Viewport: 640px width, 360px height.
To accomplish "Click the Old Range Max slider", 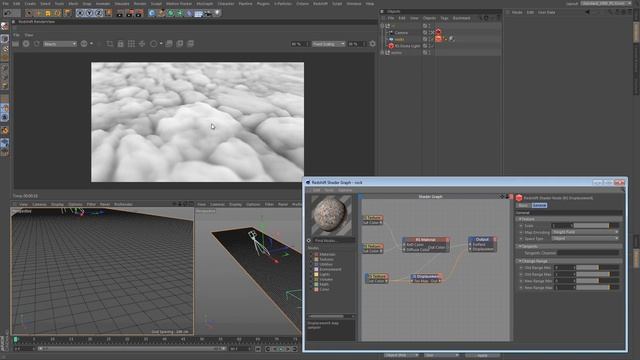I will (597, 274).
